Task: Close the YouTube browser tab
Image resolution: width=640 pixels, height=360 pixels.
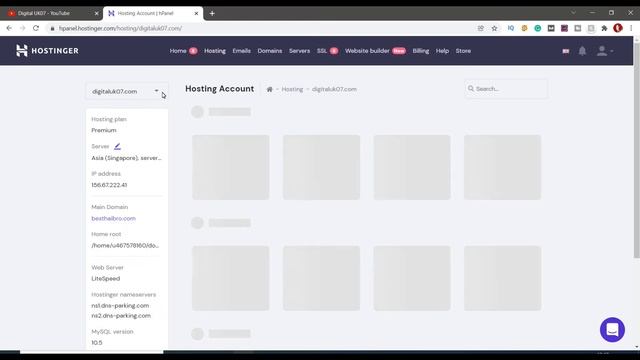Action: pos(97,13)
